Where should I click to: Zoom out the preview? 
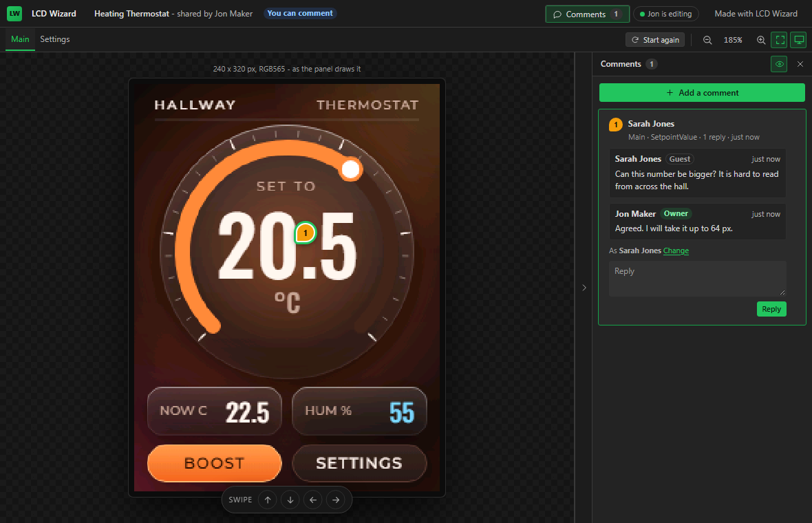coord(707,40)
